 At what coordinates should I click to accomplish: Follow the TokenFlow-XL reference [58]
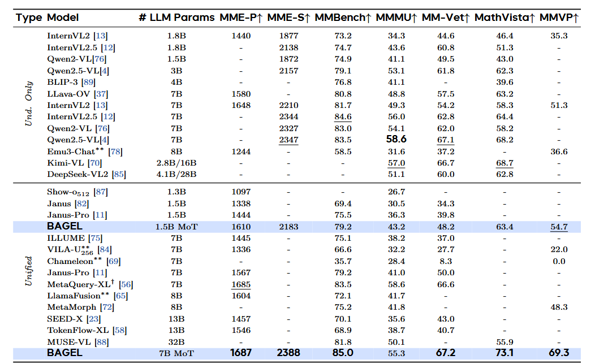(x=120, y=330)
